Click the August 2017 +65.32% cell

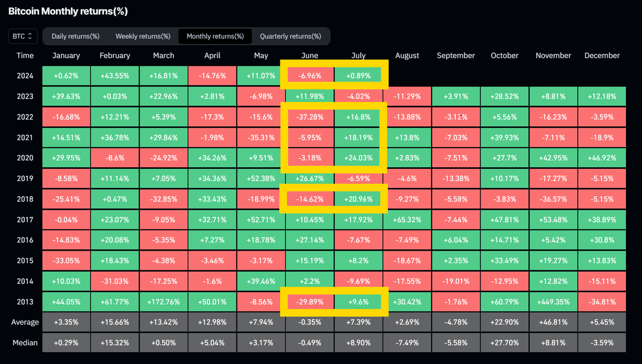[407, 219]
